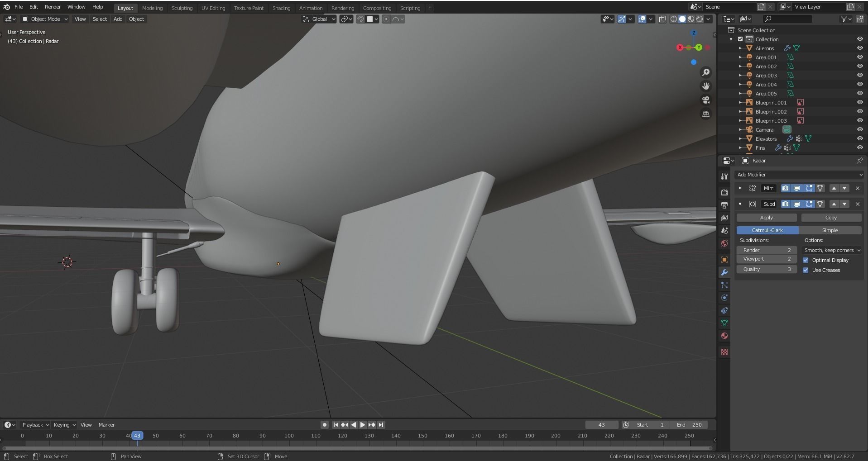Open the Modifiers wrench tab

pyautogui.click(x=724, y=272)
